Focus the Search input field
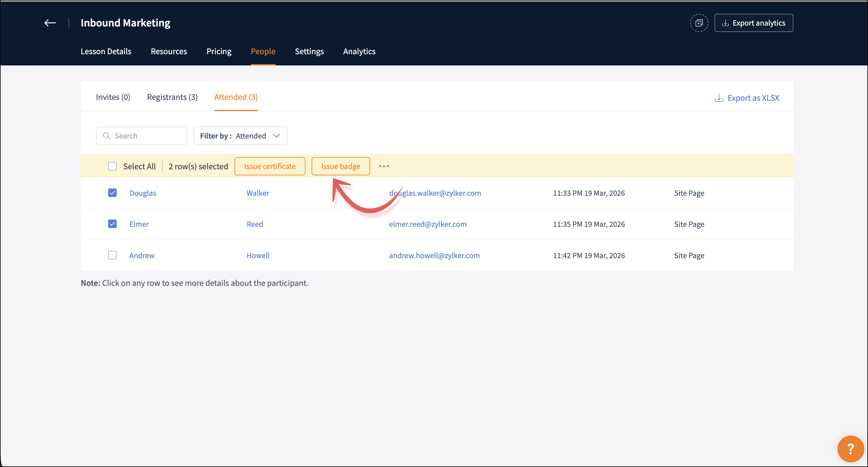Image resolution: width=868 pixels, height=467 pixels. click(148, 136)
